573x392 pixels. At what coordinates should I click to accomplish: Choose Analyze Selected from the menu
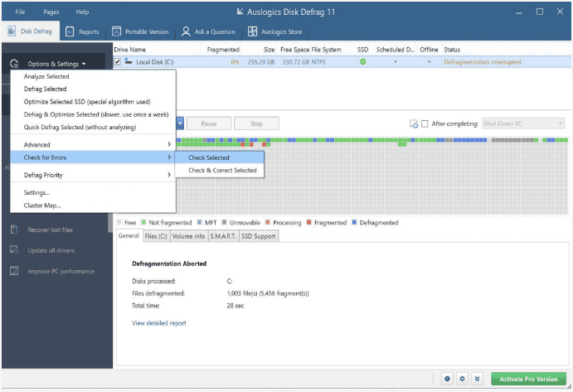[x=46, y=76]
